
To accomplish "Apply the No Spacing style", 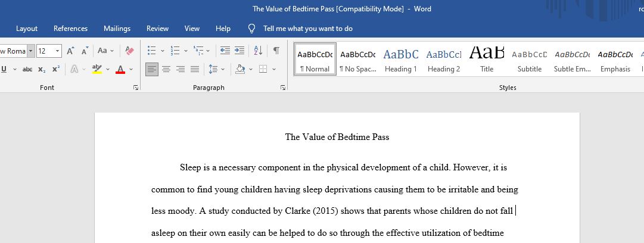I will (357, 59).
